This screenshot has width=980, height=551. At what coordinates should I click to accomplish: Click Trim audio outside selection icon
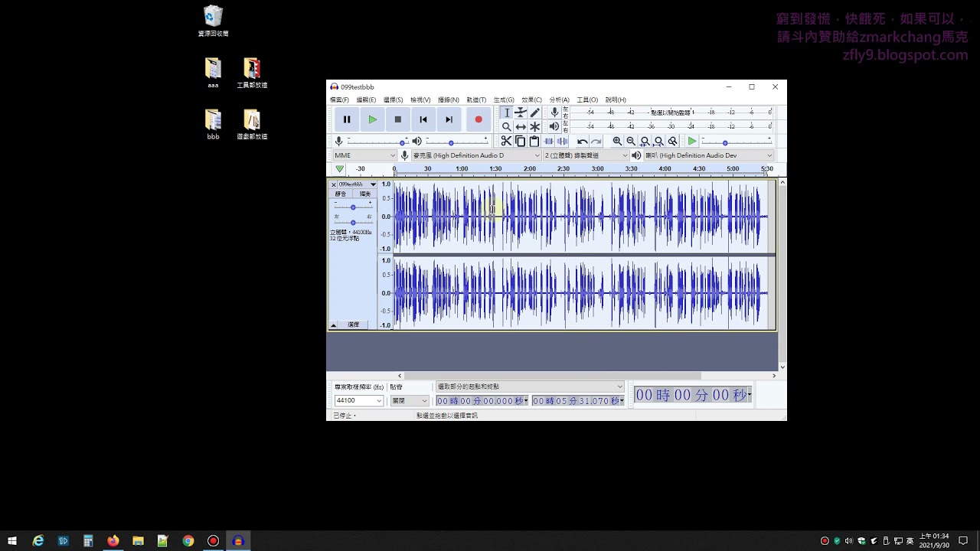(x=548, y=141)
